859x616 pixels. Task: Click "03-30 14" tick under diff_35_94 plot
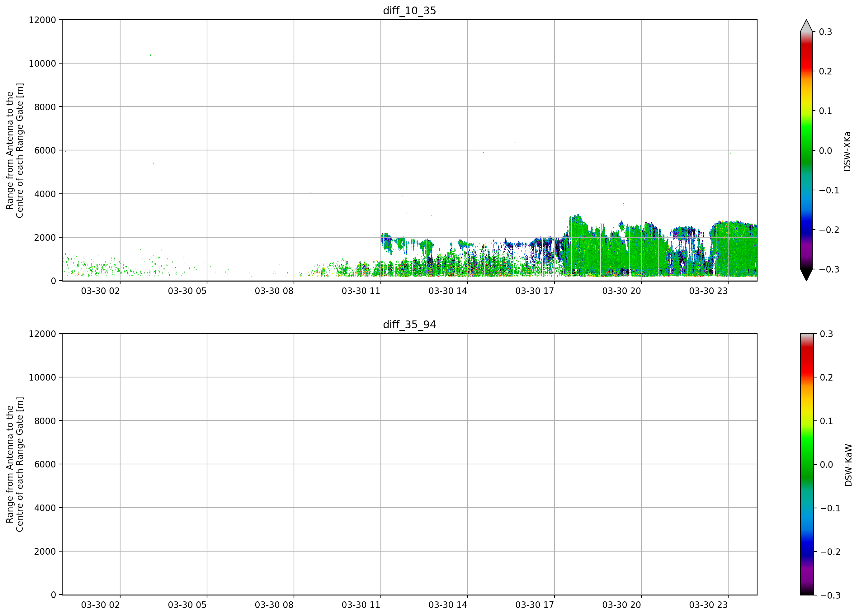pos(448,605)
